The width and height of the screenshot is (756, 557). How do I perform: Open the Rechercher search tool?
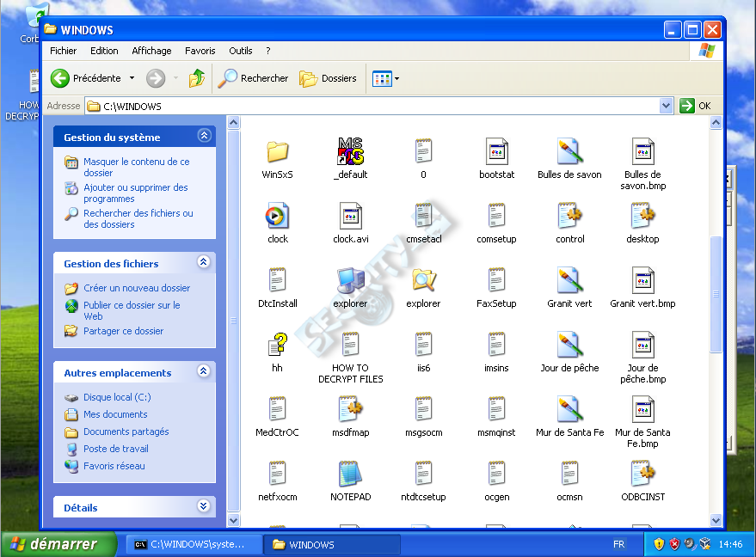coord(253,78)
